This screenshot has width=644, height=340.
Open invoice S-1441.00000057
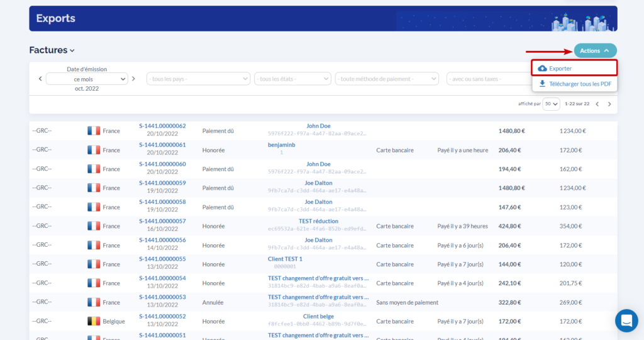tap(162, 221)
